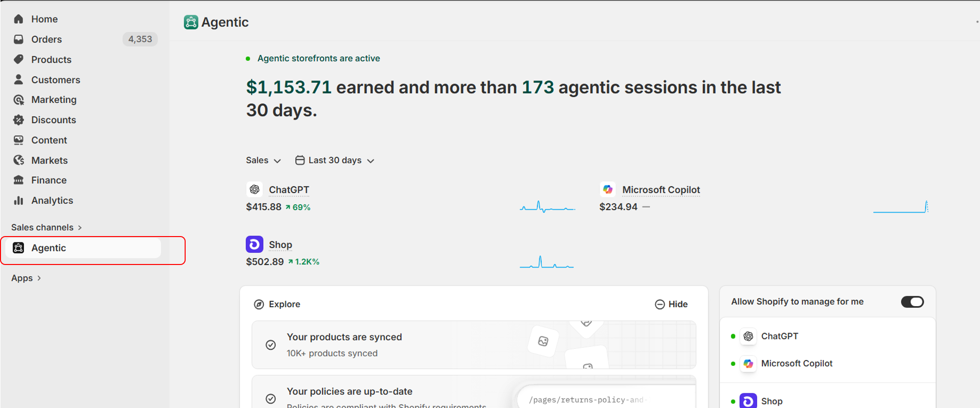Click the Marketing target icon

19,100
